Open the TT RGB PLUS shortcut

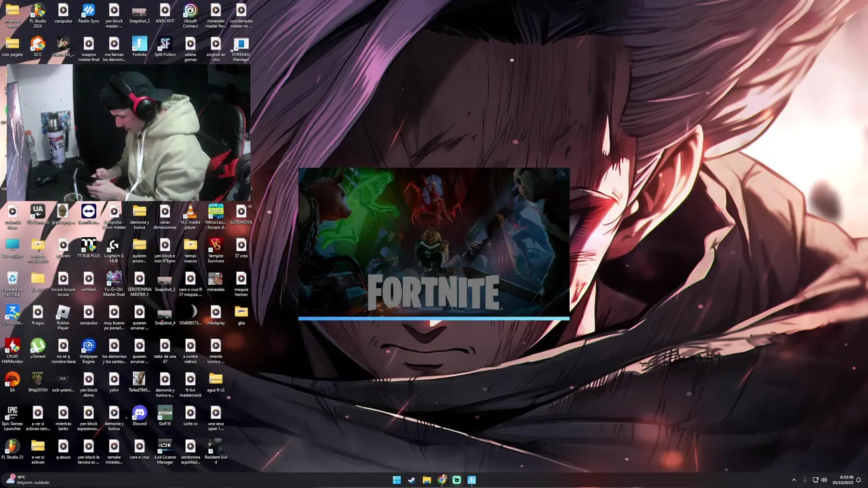(x=89, y=248)
